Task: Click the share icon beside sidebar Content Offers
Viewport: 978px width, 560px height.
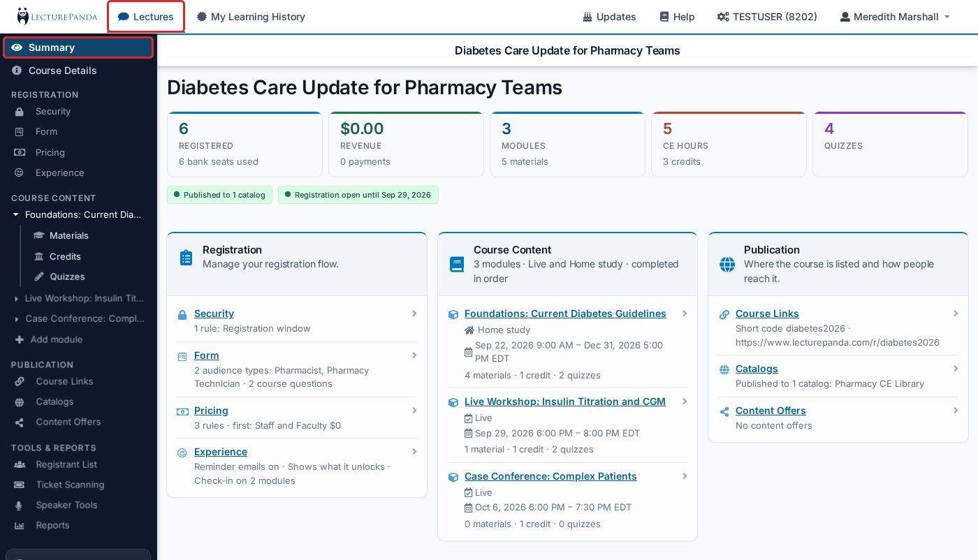Action: click(20, 422)
